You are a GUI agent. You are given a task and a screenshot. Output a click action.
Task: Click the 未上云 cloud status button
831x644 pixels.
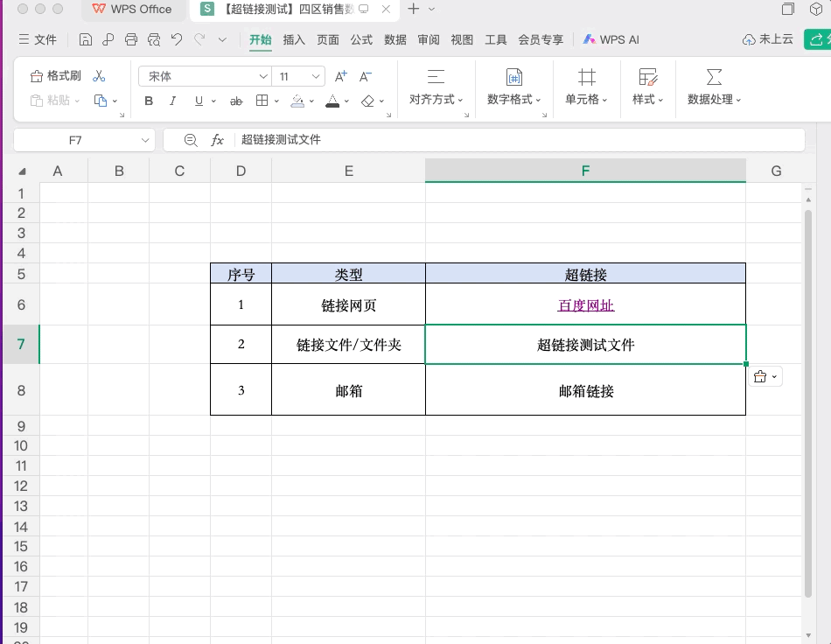(767, 39)
